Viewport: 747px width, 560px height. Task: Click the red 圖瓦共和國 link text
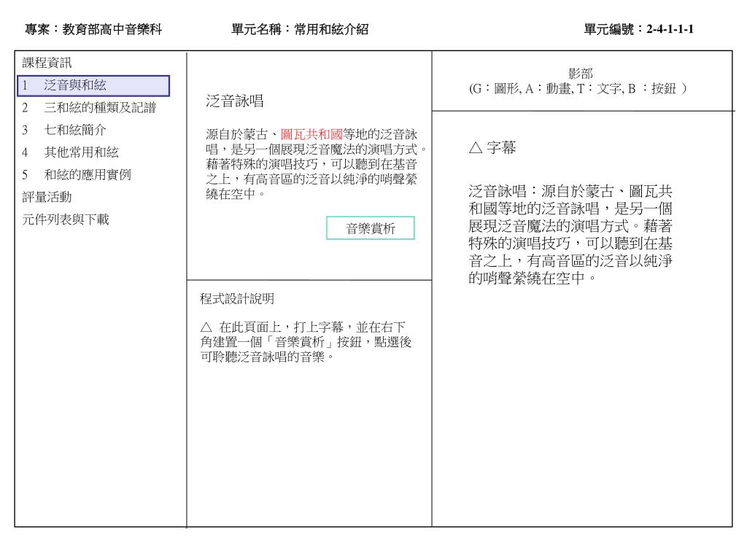(311, 134)
